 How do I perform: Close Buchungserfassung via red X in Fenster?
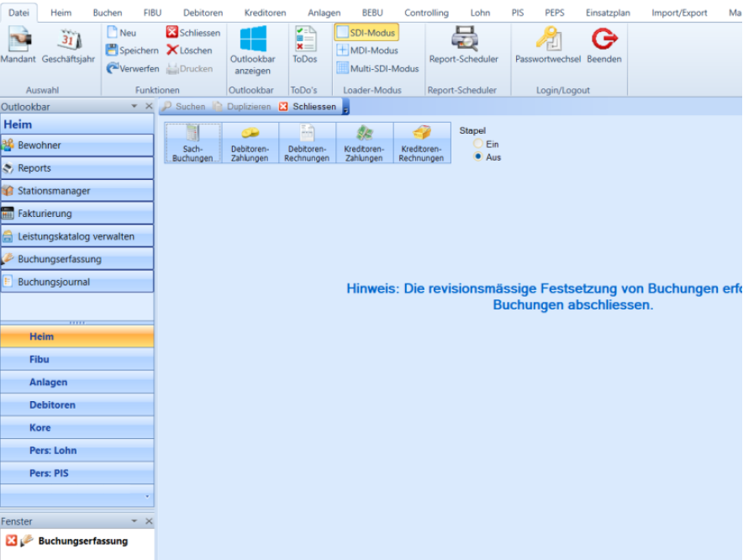click(x=12, y=541)
